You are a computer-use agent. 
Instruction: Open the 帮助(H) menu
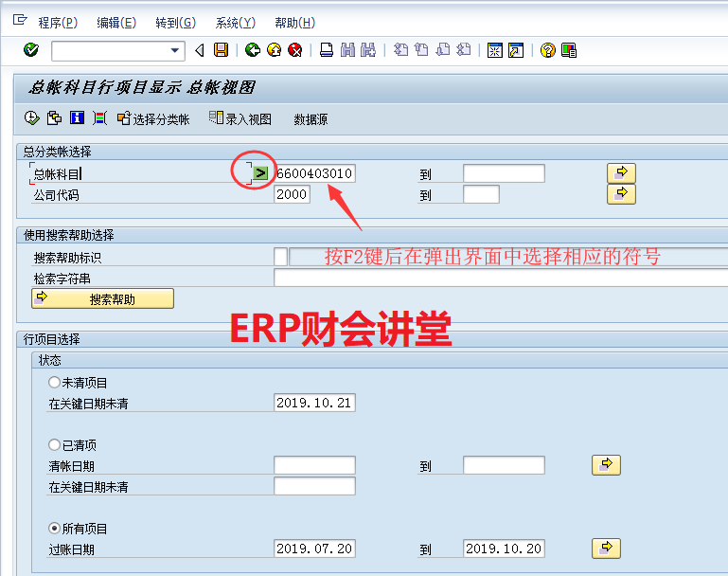click(x=294, y=23)
